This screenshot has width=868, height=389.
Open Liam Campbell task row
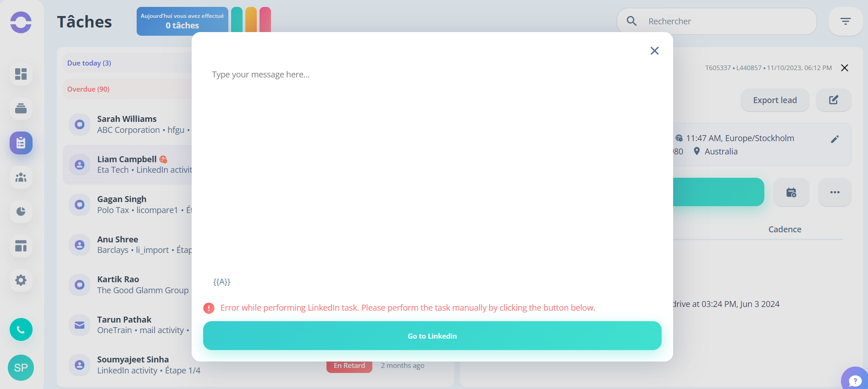point(127,164)
